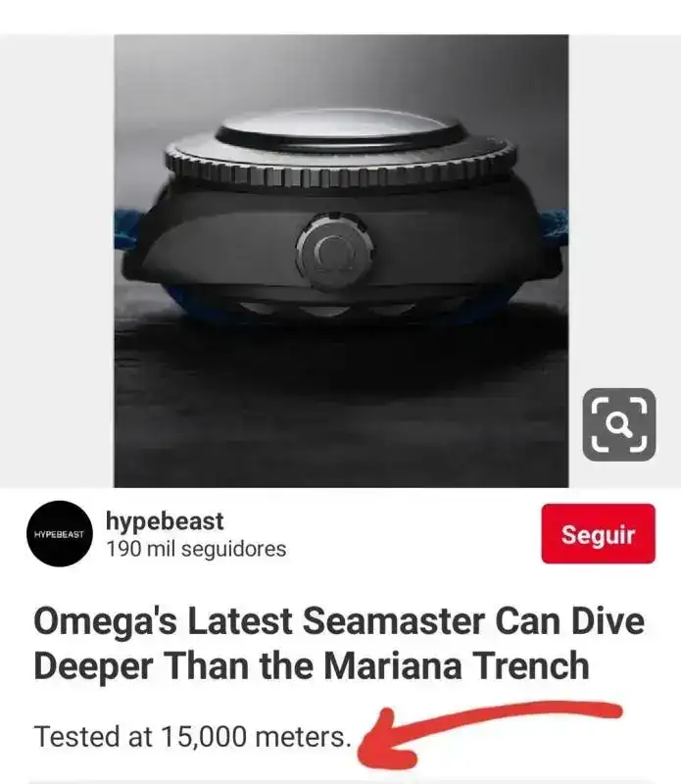This screenshot has height=784, width=681.
Task: Click the domed crystal atop the watch
Action: tap(339, 127)
